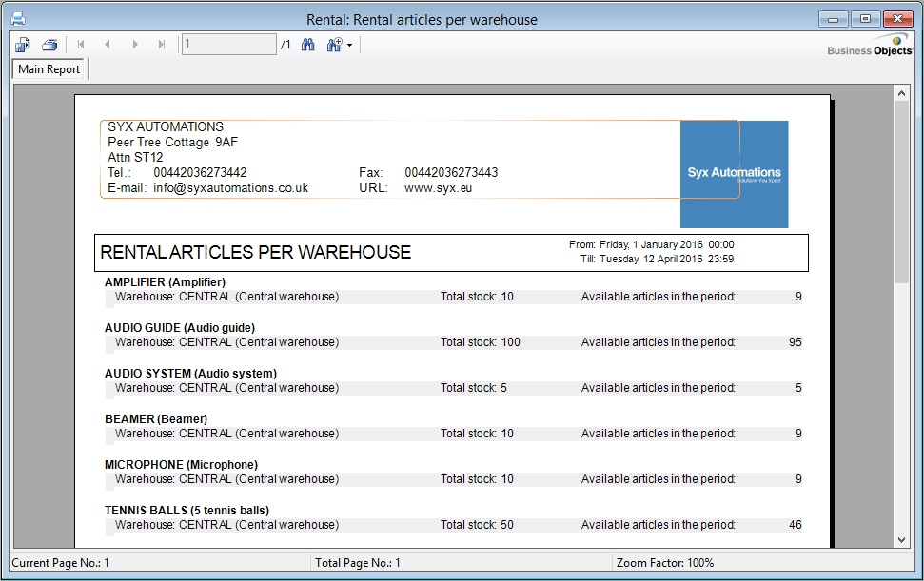Select the Main Report tab

coord(49,69)
